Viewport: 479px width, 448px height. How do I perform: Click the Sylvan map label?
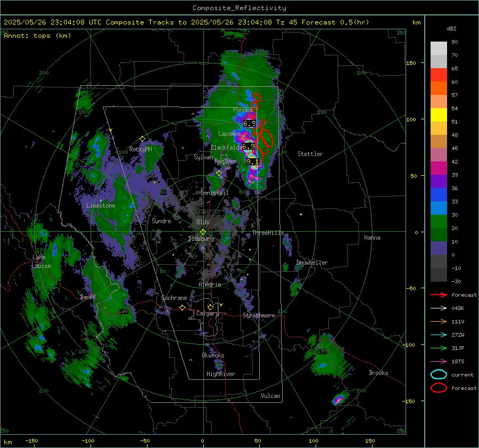point(203,157)
